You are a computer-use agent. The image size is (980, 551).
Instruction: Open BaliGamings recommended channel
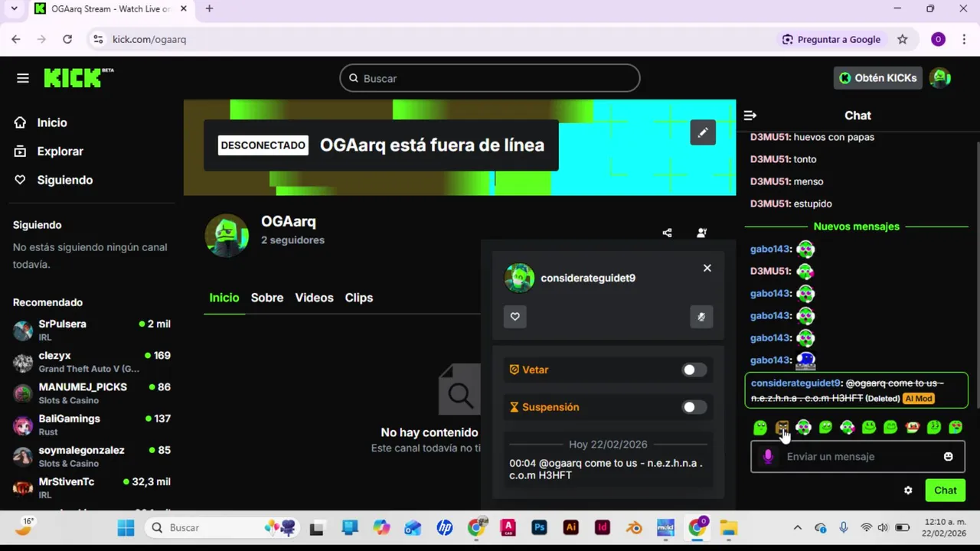pyautogui.click(x=92, y=425)
